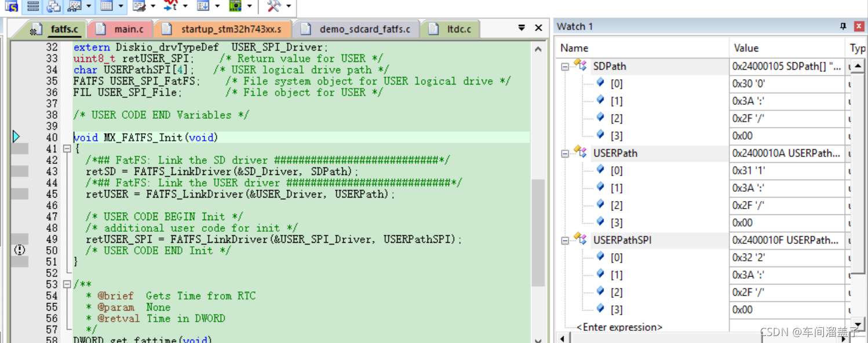Image resolution: width=868 pixels, height=343 pixels.
Task: Collapse comment fold at line 53
Action: tap(67, 284)
